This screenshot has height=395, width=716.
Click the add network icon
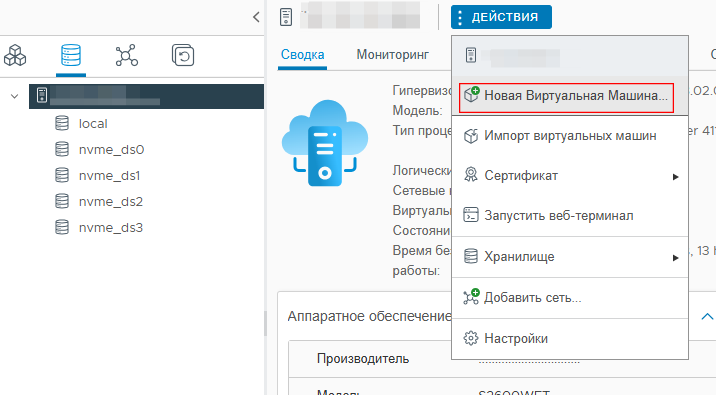click(471, 297)
